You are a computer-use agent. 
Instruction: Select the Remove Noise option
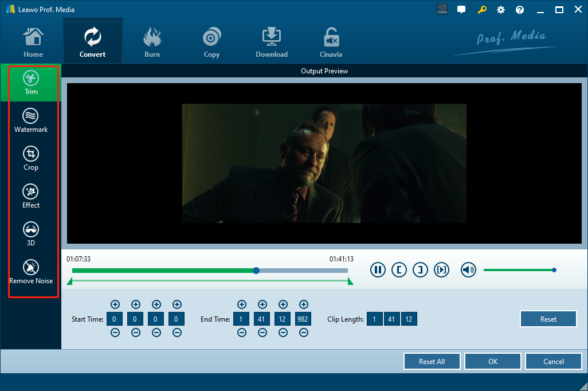tap(31, 272)
